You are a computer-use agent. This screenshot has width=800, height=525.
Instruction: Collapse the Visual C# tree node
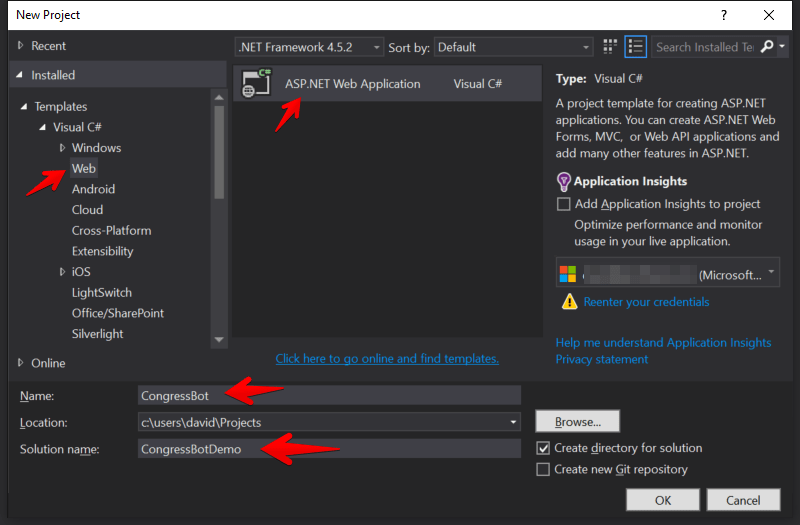click(x=42, y=127)
